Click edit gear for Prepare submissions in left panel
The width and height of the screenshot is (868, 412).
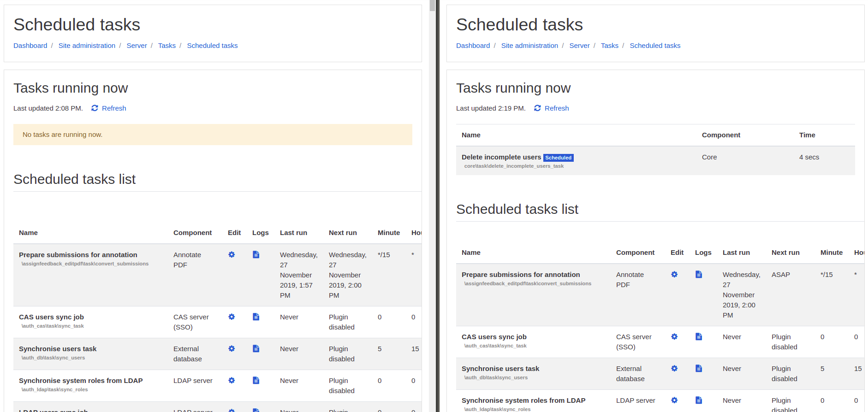point(232,254)
